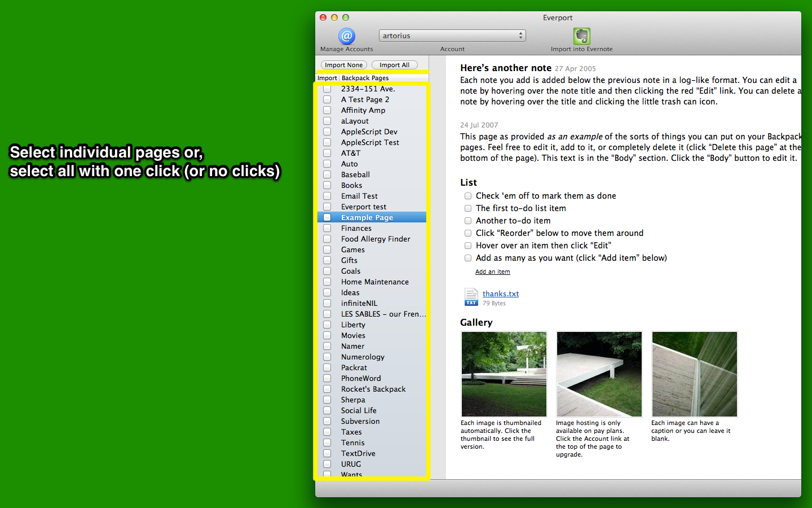
Task: Sort by the Backpack Pages column header
Action: (383, 78)
